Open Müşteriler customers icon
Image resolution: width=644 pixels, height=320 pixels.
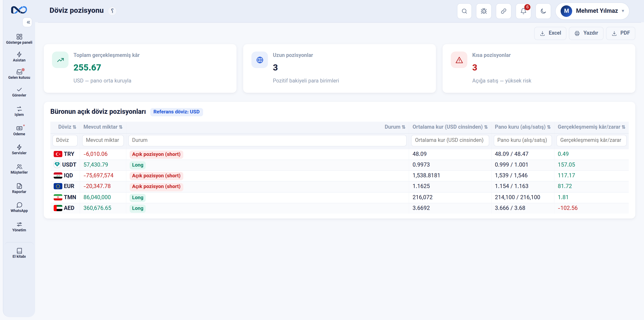coord(19,169)
